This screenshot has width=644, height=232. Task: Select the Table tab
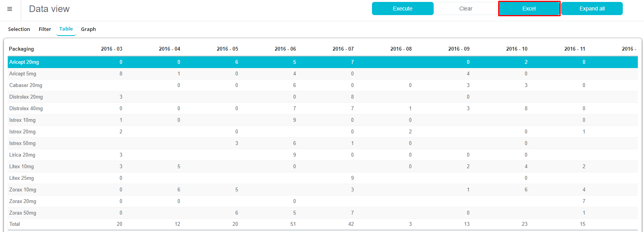pos(66,29)
